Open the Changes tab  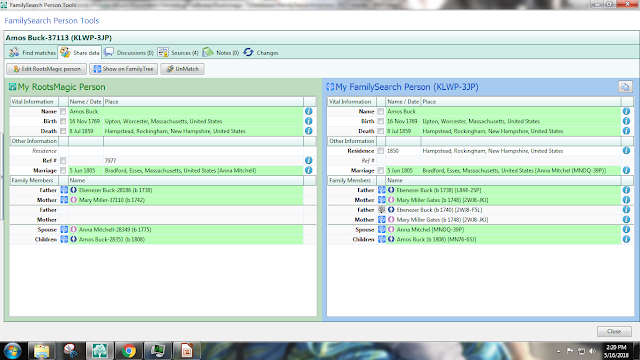261,53
